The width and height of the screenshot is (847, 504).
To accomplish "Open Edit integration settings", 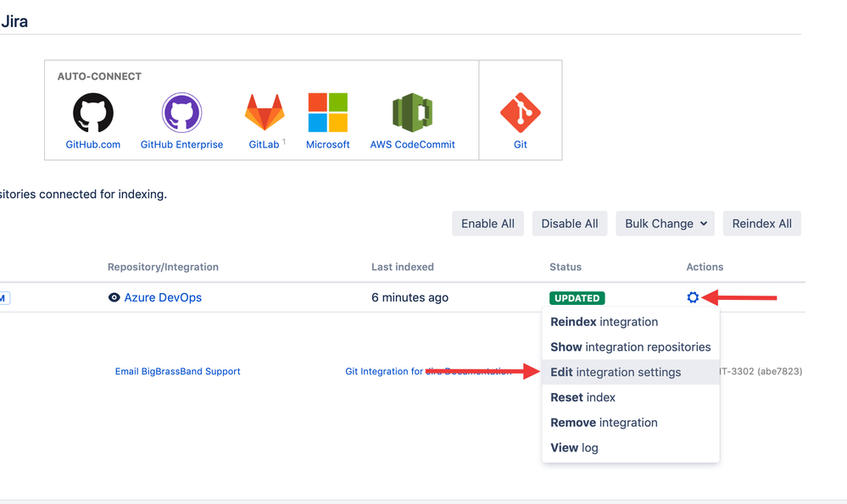I will coord(631,372).
